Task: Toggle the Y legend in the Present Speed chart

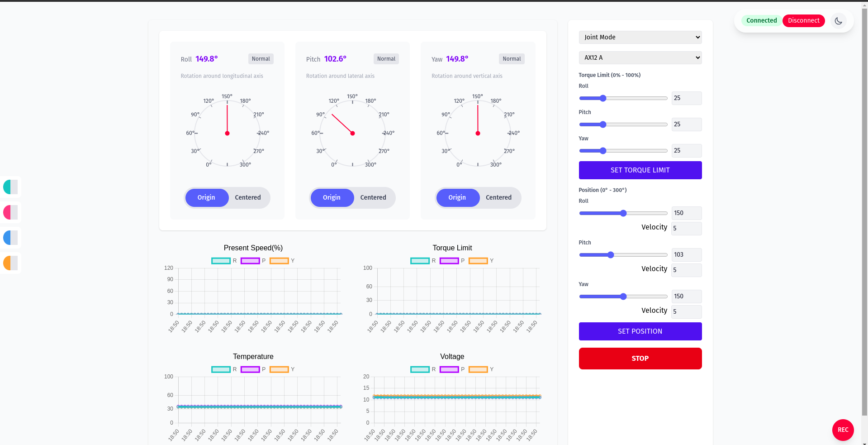Action: (x=280, y=260)
